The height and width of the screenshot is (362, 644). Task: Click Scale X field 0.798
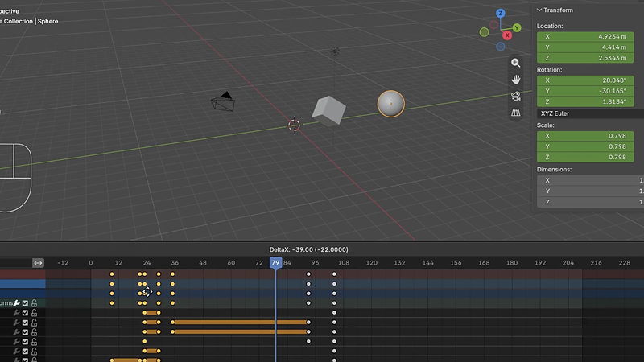585,136
